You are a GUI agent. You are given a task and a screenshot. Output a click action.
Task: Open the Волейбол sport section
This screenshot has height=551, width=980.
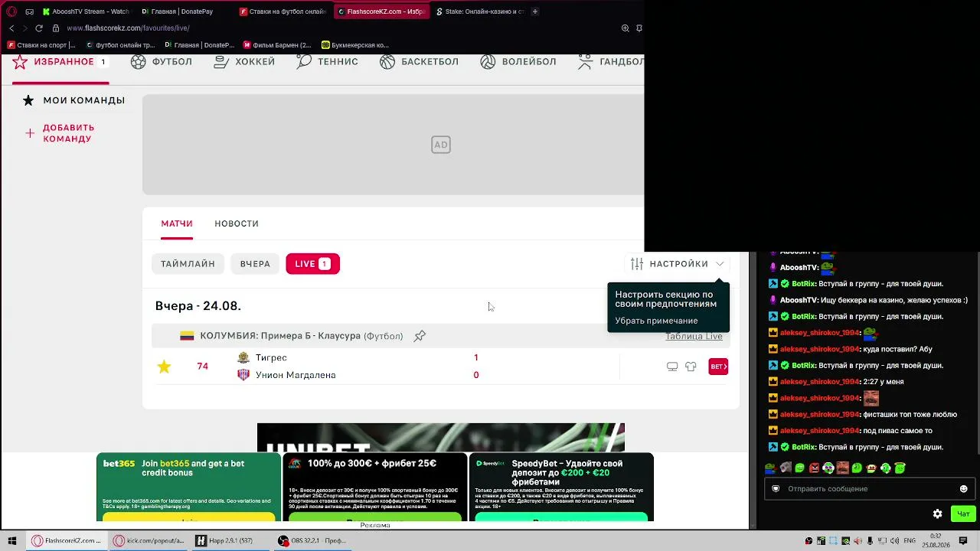pos(518,62)
